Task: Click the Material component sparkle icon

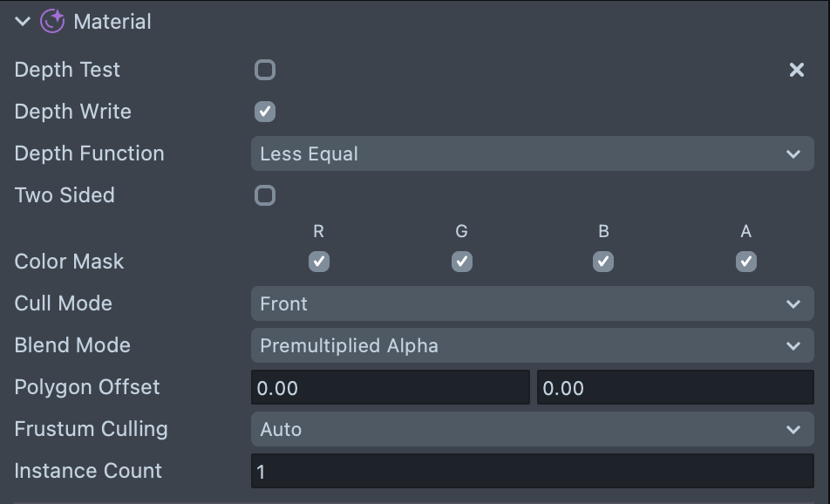Action: 53,22
